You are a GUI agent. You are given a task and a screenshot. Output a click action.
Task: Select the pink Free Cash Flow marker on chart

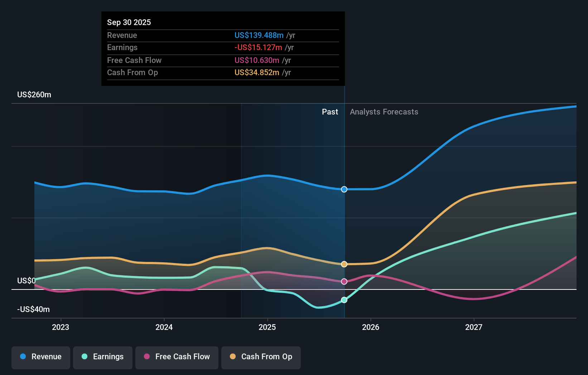click(x=344, y=281)
